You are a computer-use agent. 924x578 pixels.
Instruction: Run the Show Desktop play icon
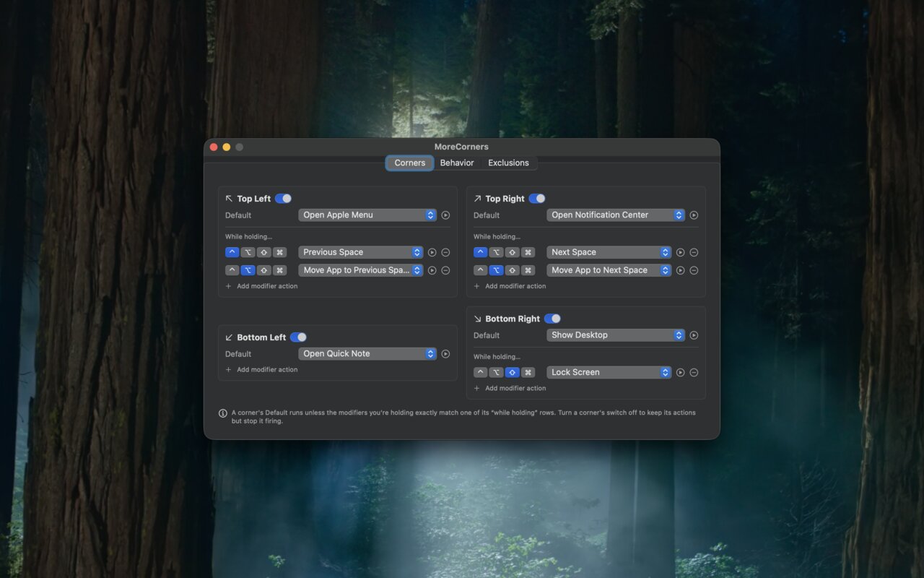coord(694,335)
